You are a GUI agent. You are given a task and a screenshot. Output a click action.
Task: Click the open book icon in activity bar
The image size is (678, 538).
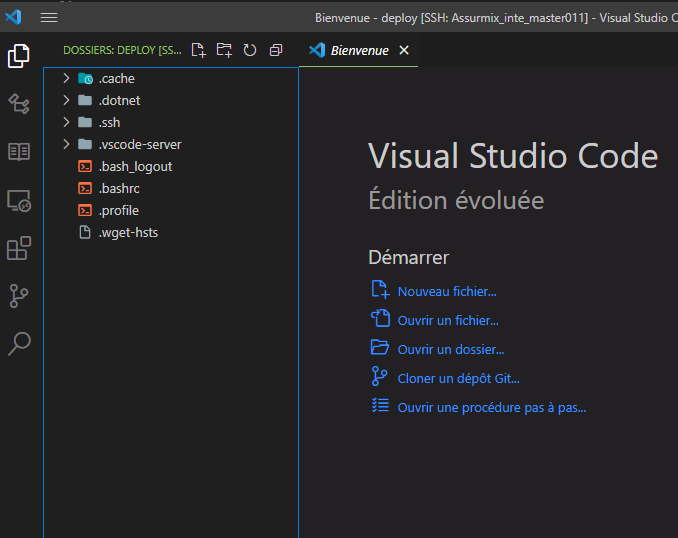tap(19, 152)
